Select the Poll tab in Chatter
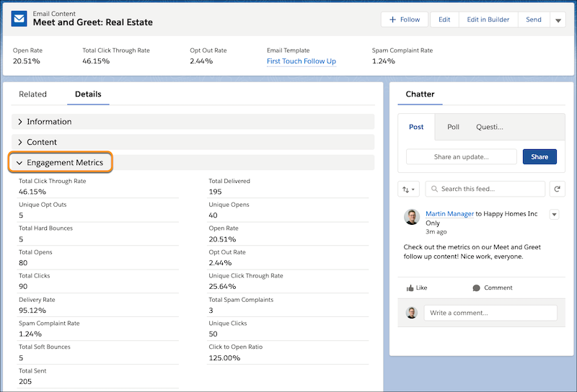Image resolution: width=577 pixels, height=392 pixels. pos(453,127)
